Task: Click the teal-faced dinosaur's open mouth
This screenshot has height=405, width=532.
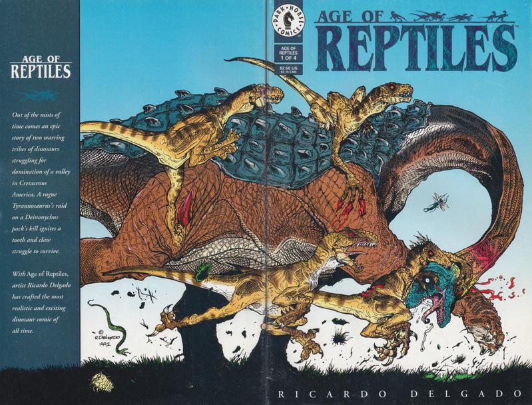Action: [437, 307]
